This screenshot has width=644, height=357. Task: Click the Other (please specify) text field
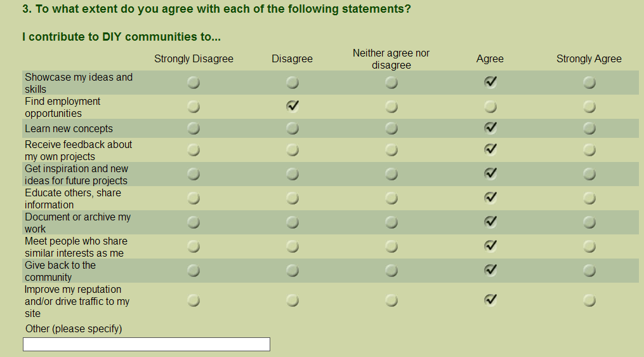pyautogui.click(x=147, y=344)
